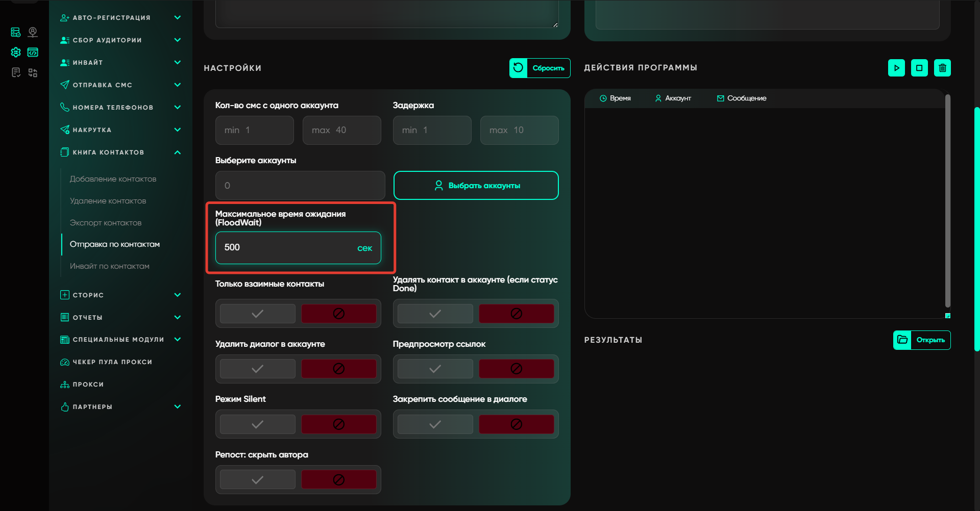
Task: Click the Proxy pool checker icon
Action: pos(65,362)
